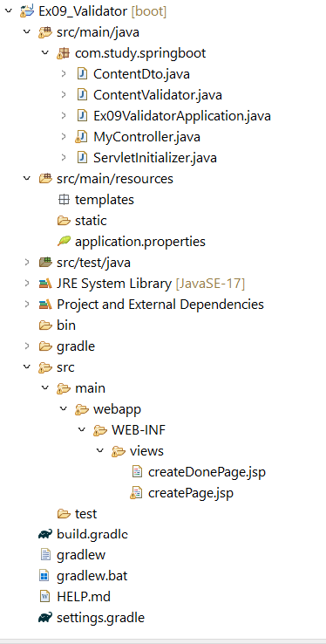Expand the src/test/java source folder

27,262
